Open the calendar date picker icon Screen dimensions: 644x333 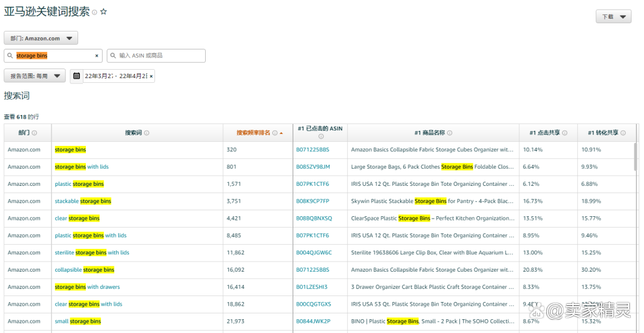tap(76, 76)
